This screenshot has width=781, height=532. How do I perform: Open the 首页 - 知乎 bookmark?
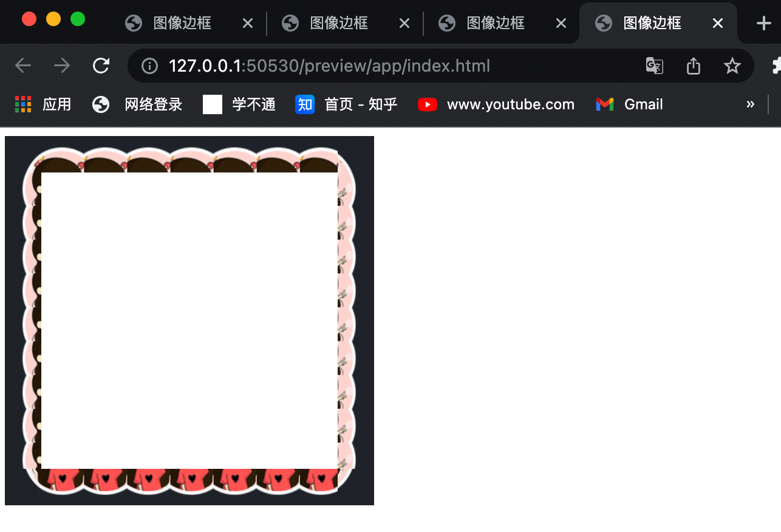(361, 104)
